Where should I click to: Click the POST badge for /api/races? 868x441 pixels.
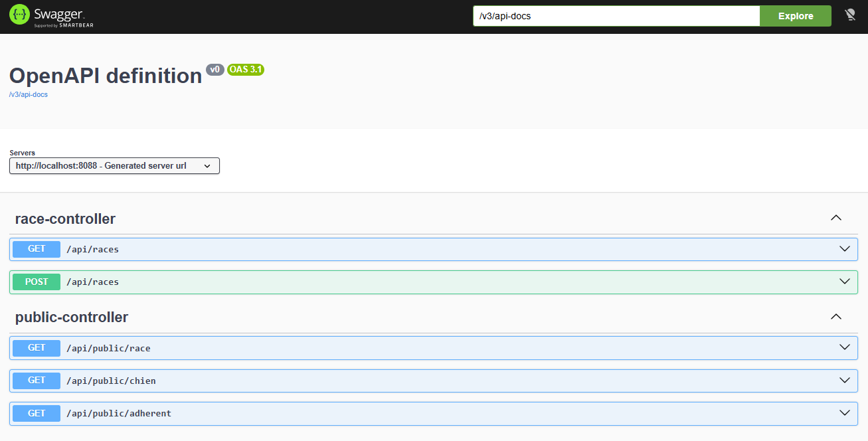(37, 282)
